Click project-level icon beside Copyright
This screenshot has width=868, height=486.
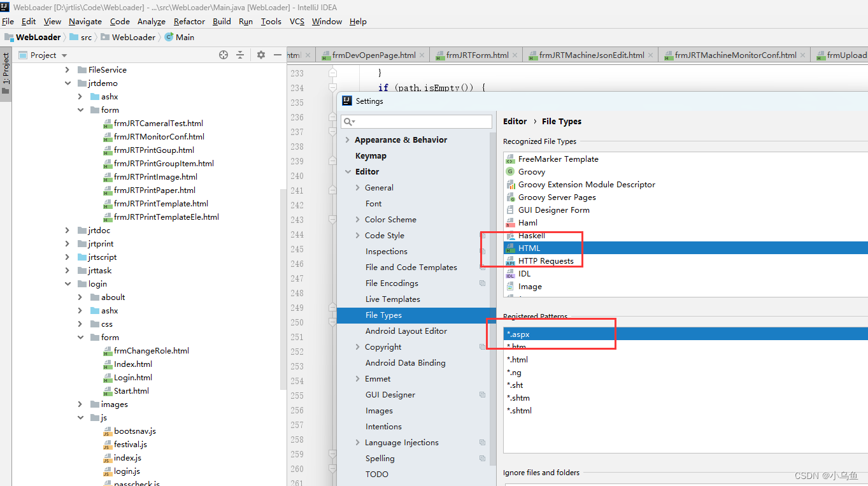482,347
